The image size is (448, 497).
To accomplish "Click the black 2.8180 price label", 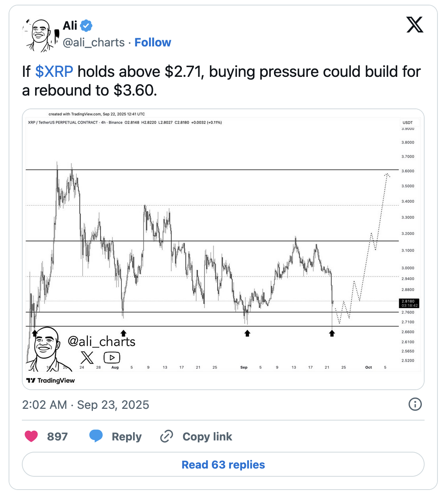I will (408, 303).
